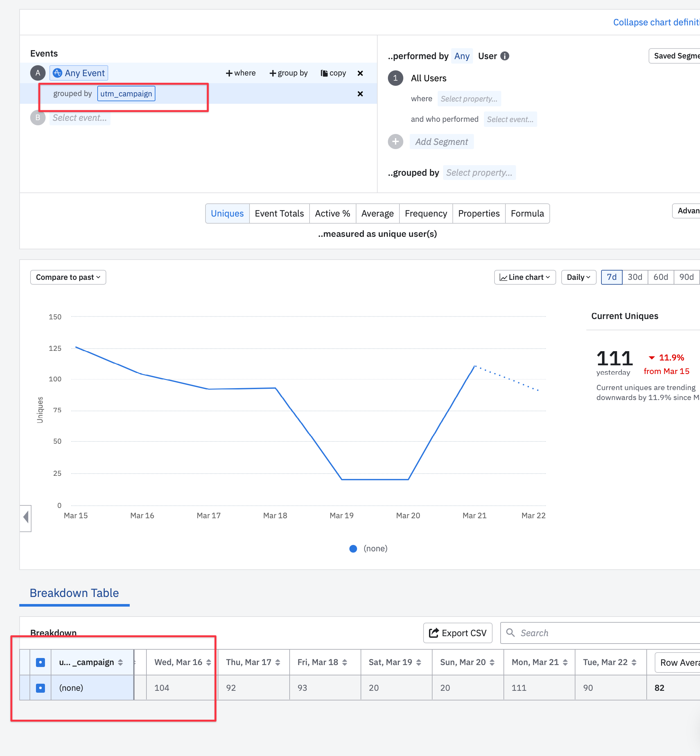Viewport: 700px width, 756px height.
Task: Click the left arrow panel collapse handle
Action: coord(25,517)
